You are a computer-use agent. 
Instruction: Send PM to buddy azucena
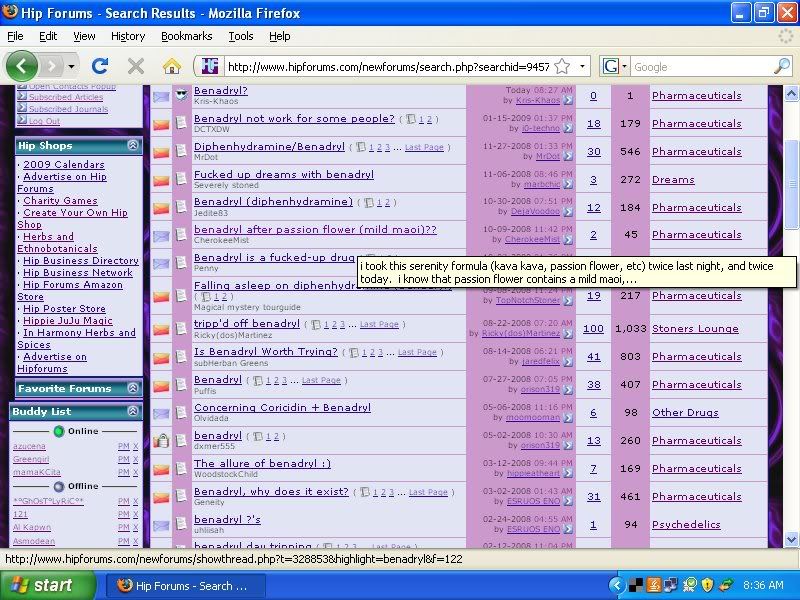click(123, 446)
